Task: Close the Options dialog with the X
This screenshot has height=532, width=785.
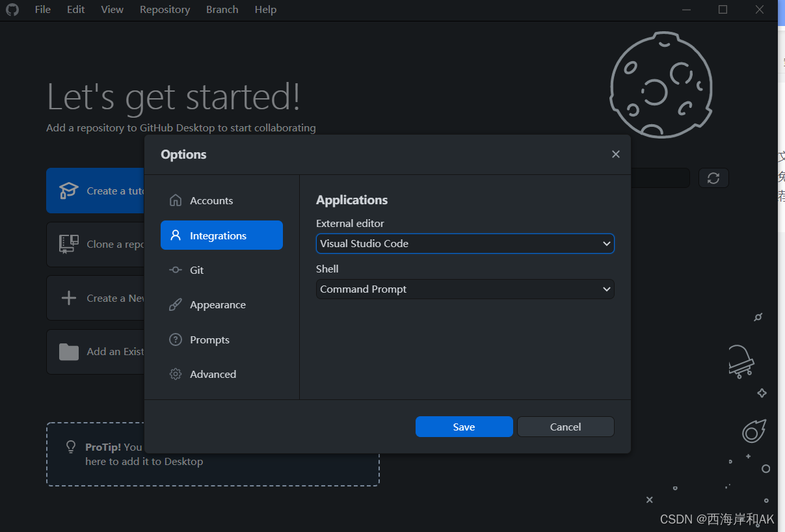Action: coord(616,154)
